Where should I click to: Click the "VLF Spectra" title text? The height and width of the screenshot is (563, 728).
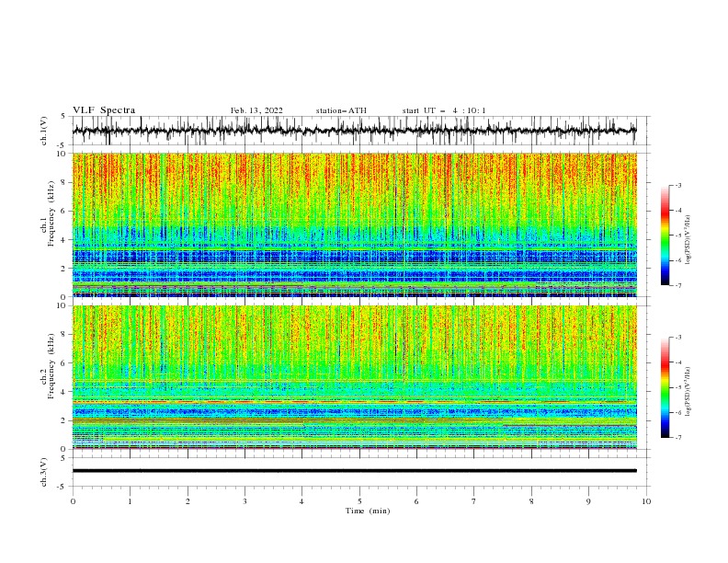point(104,110)
